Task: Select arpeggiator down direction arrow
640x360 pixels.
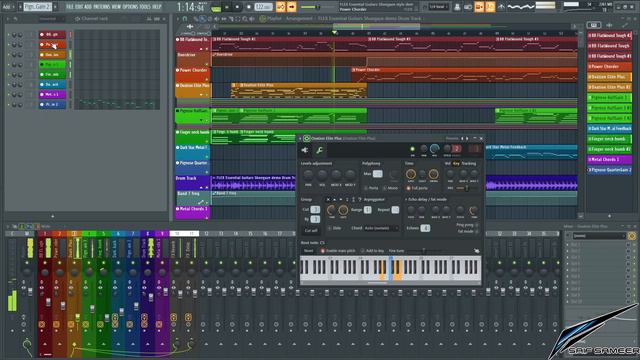Action: tap(340, 200)
